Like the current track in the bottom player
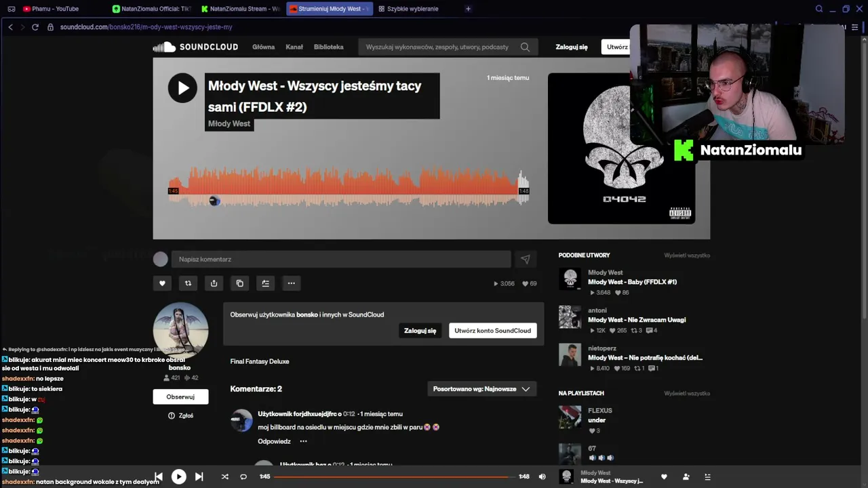This screenshot has width=868, height=488. point(664,476)
